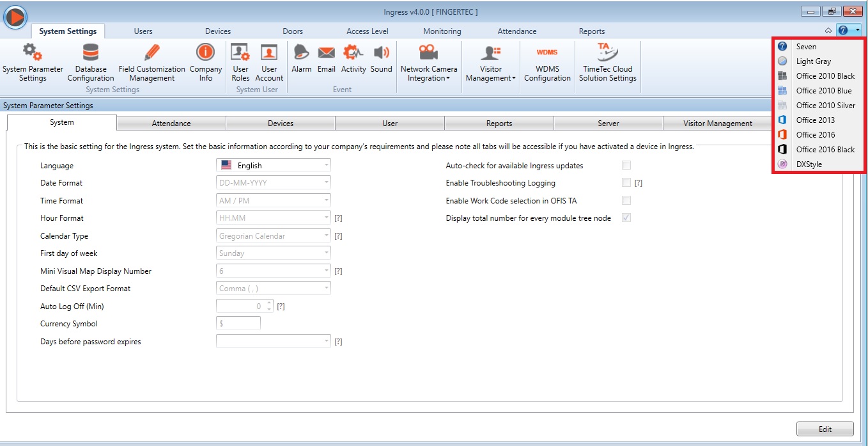Click help [?] beside Troubleshooting Logging

[638, 183]
